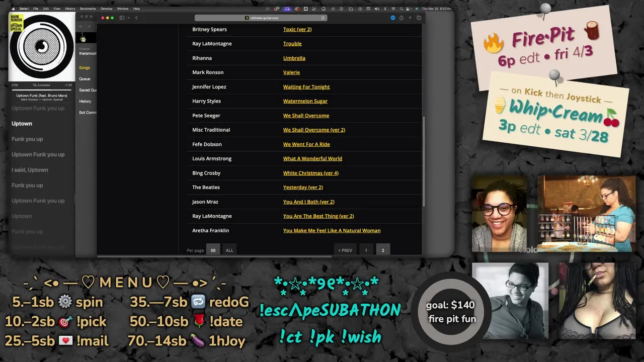Open Pete Seeger's We Shall Overcome link
Viewport: 644px width, 362px height.
pyautogui.click(x=306, y=116)
